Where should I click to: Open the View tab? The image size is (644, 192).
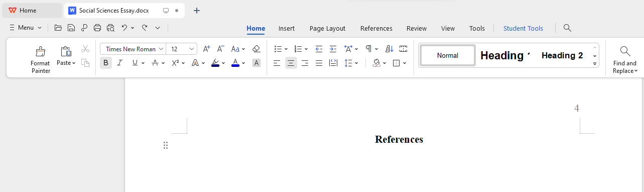pyautogui.click(x=448, y=28)
